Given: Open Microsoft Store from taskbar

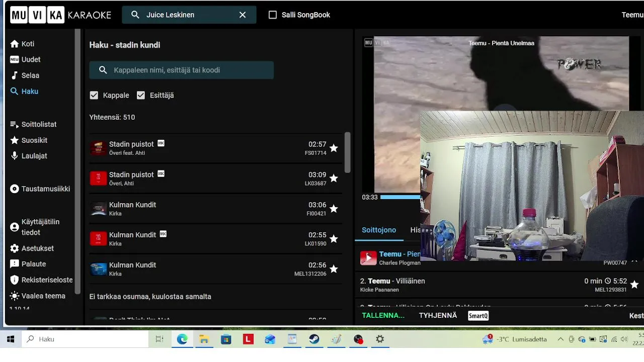Looking at the screenshot, I should 226,339.
